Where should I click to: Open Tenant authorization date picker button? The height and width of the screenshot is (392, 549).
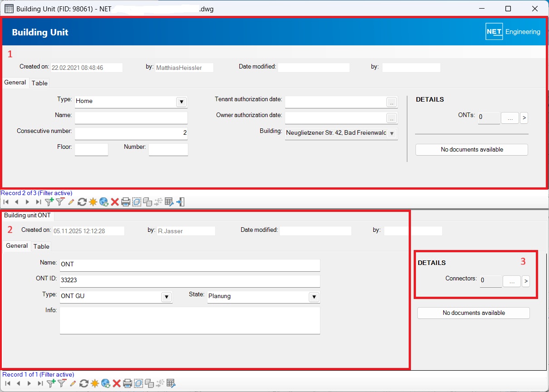tap(391, 103)
